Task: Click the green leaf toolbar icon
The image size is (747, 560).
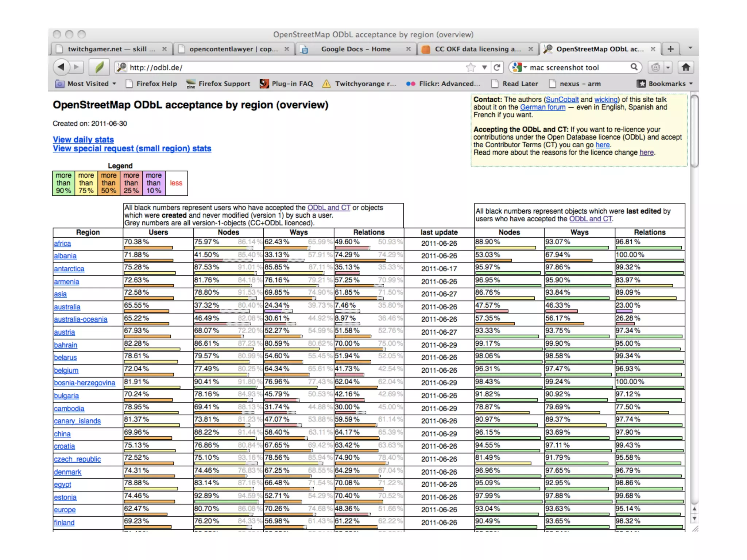Action: [99, 67]
